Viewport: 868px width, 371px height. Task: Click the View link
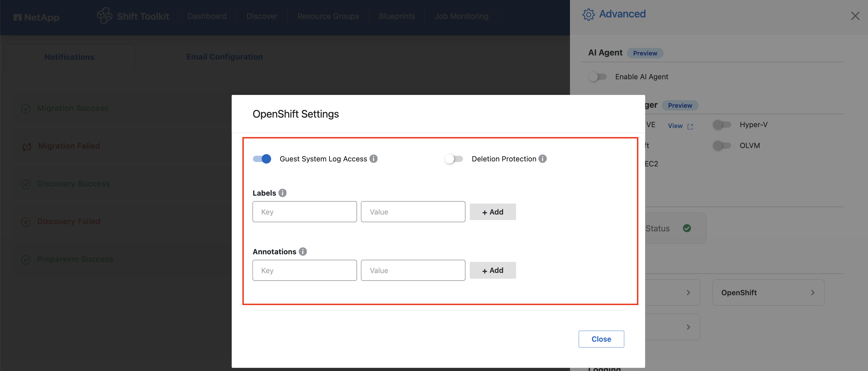[x=675, y=126]
